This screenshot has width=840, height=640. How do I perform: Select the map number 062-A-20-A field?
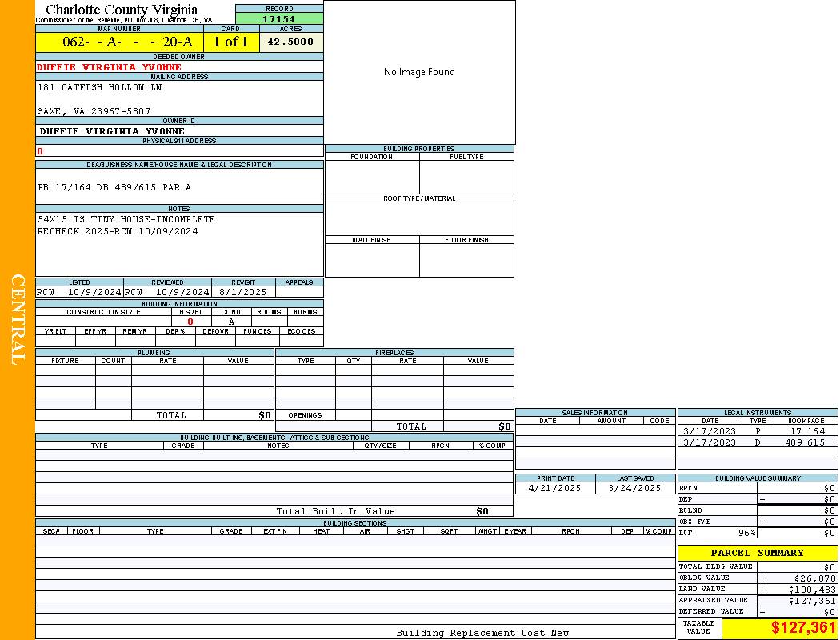tap(119, 42)
